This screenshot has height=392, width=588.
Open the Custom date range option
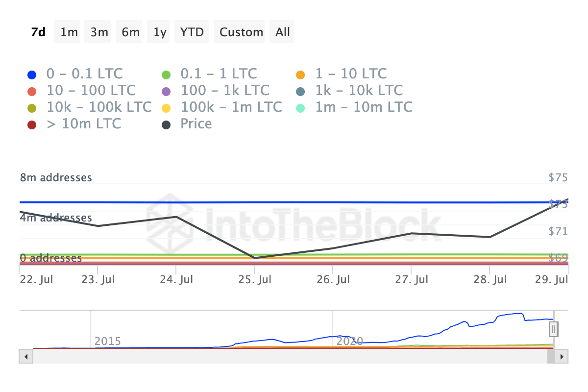(241, 32)
